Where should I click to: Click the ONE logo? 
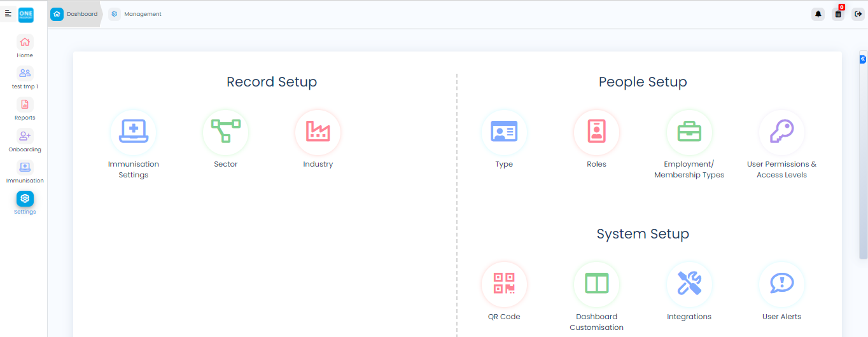point(26,14)
